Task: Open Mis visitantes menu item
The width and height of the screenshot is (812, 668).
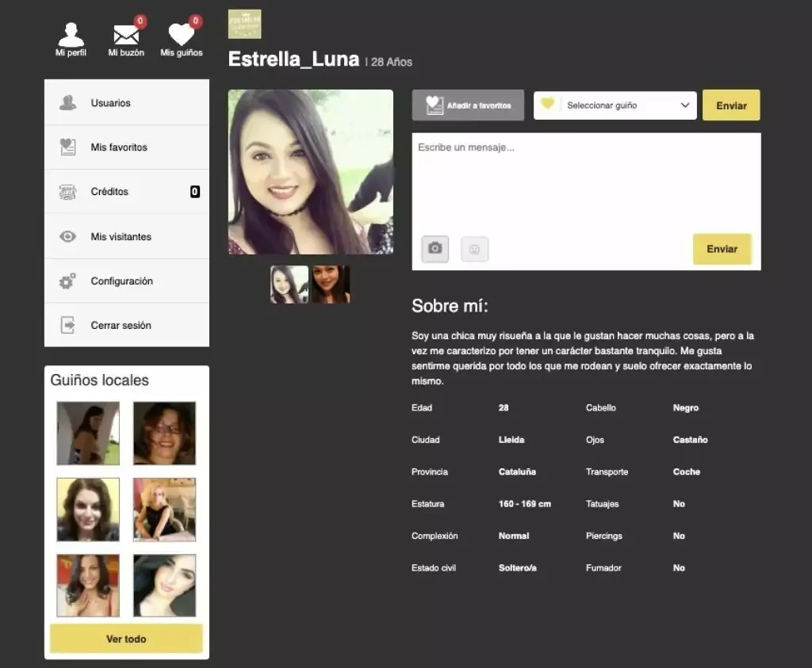Action: (x=127, y=236)
